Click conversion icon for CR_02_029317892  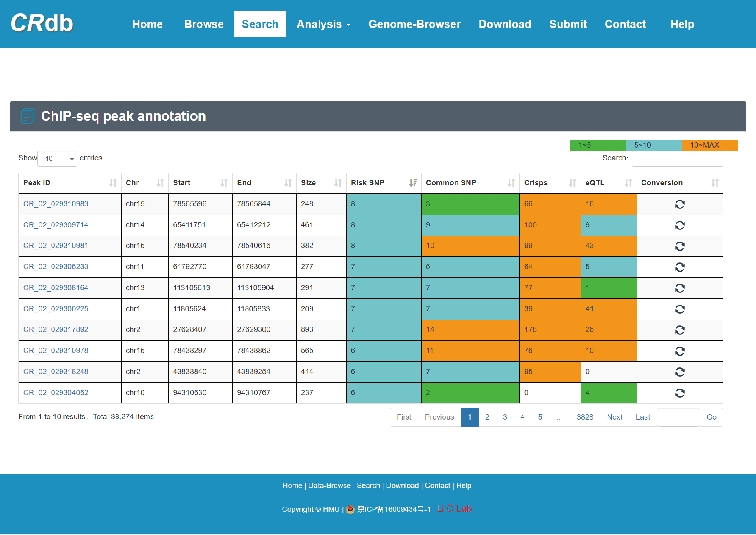pyautogui.click(x=680, y=330)
